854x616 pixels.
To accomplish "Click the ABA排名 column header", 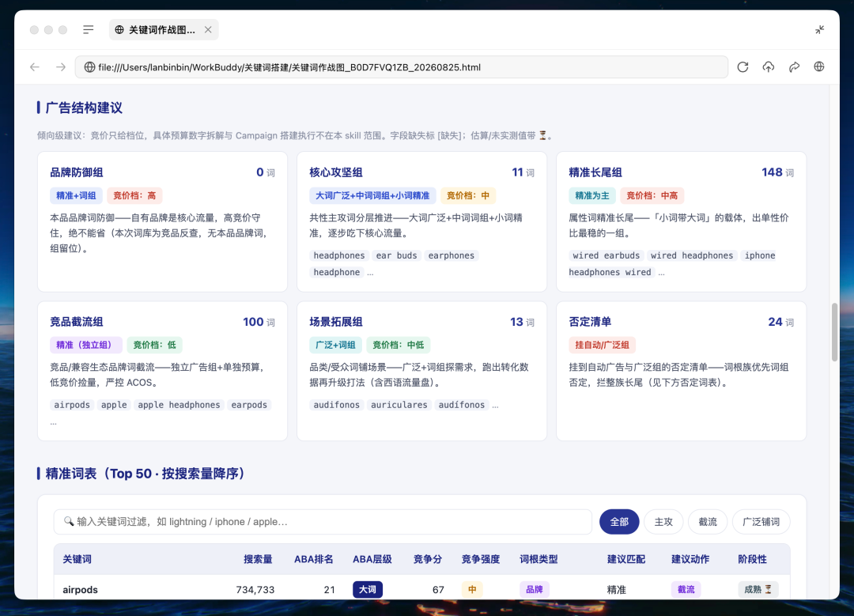I will coord(314,559).
